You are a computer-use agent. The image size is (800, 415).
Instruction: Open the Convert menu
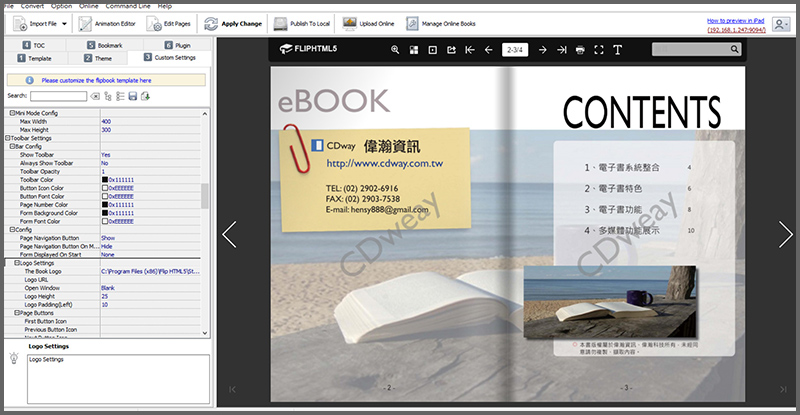(32, 6)
